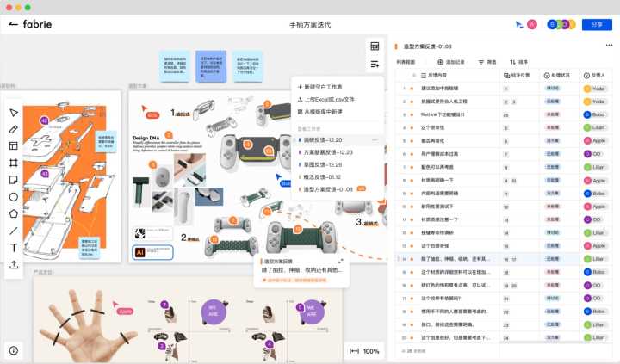Click the cursor follow icon in header
Image resolution: width=620 pixels, height=364 pixels.
(519, 24)
